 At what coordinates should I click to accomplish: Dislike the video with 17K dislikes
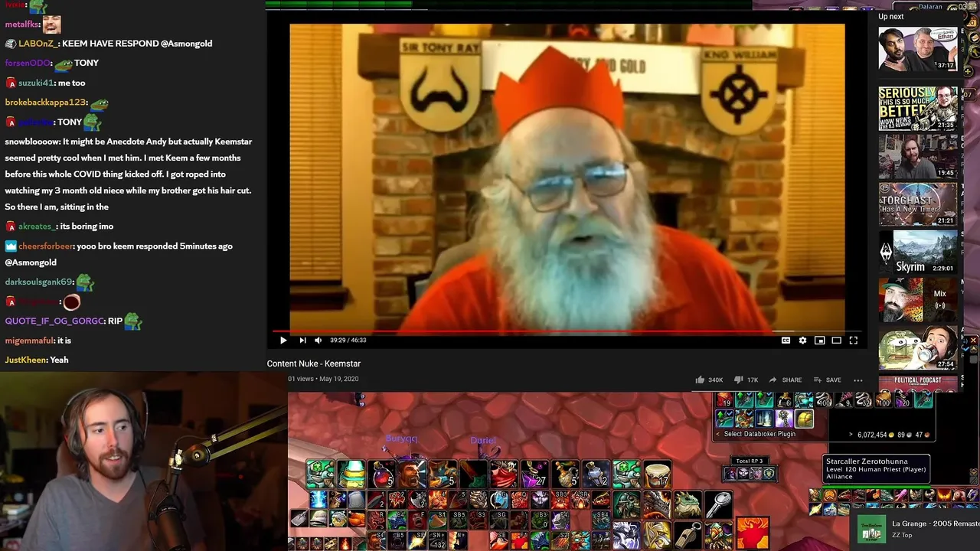coord(746,380)
